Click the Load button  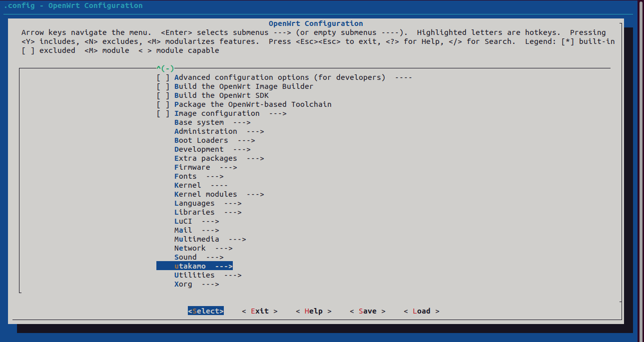[x=422, y=311]
